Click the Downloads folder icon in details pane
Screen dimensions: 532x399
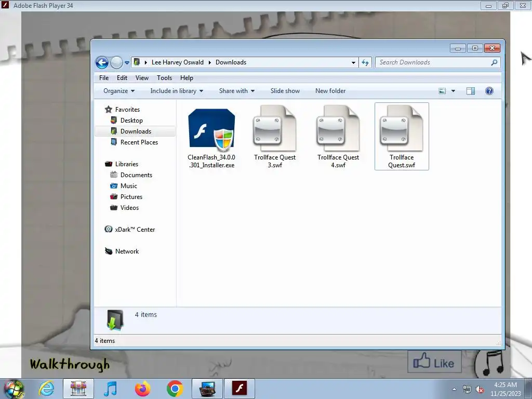click(x=115, y=320)
